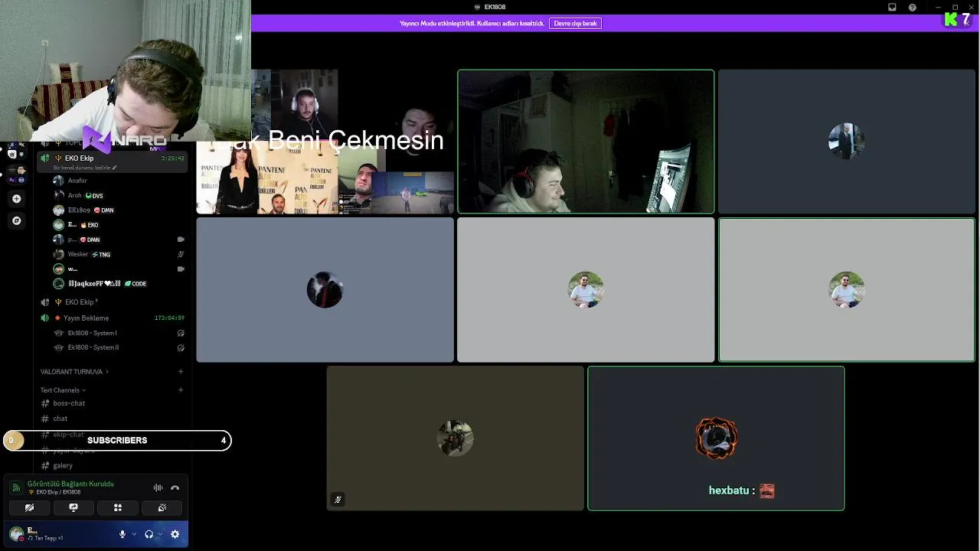The image size is (980, 551).
Task: Open headphone output options dropdown arrow
Action: pyautogui.click(x=159, y=534)
